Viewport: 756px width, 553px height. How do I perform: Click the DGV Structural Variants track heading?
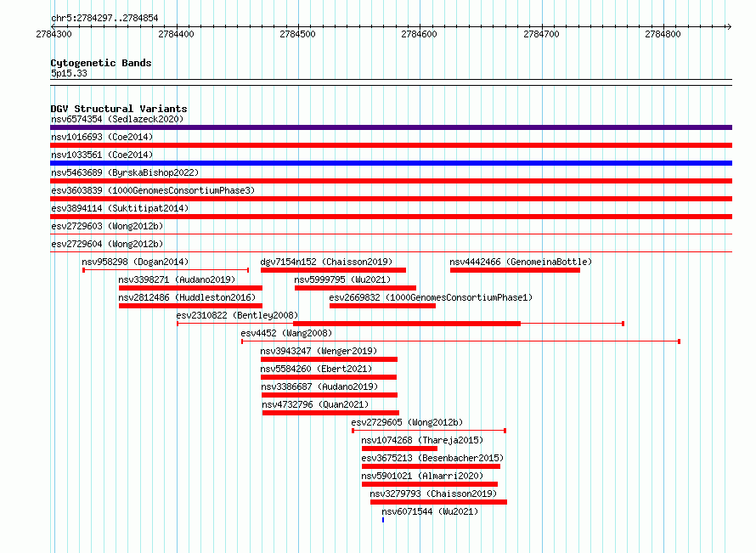(x=119, y=109)
